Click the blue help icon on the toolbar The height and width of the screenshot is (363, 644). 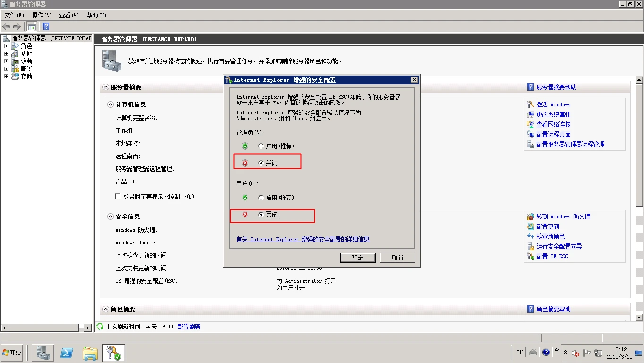tap(45, 26)
